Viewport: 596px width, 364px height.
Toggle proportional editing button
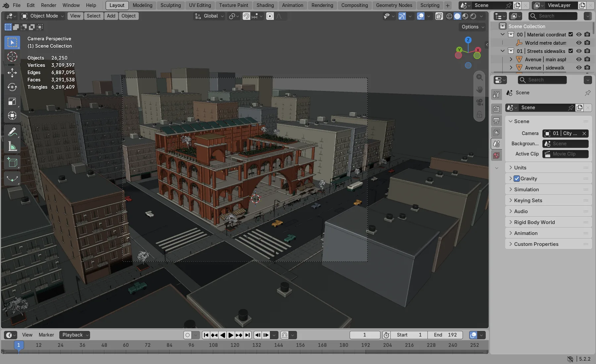[x=270, y=16]
